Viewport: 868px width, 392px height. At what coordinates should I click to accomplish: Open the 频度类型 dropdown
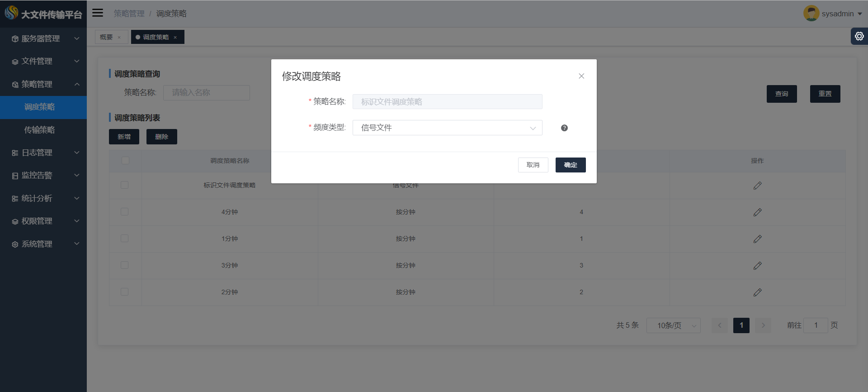[447, 128]
